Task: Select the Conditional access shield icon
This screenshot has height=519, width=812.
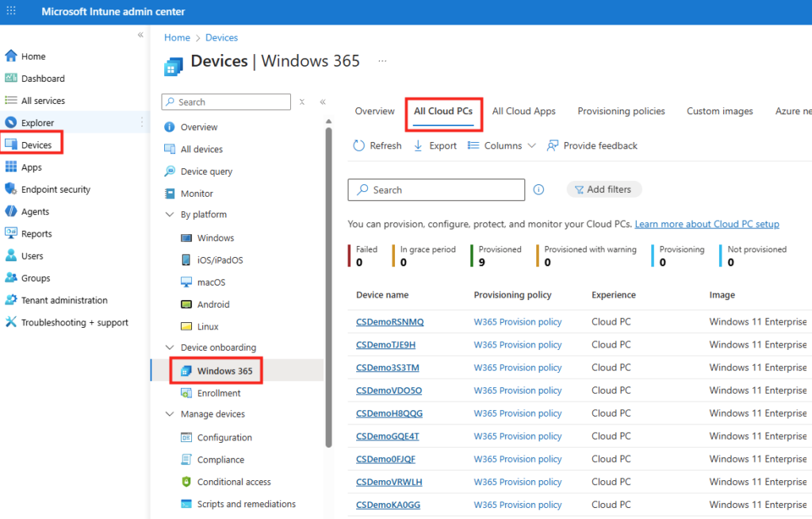Action: (186, 482)
